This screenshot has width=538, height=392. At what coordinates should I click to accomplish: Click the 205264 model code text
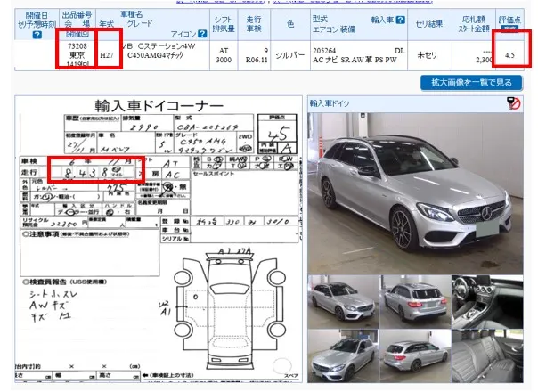click(324, 51)
